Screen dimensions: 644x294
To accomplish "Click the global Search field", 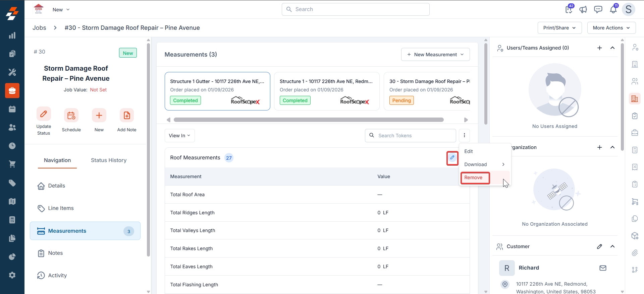I will coord(356,9).
